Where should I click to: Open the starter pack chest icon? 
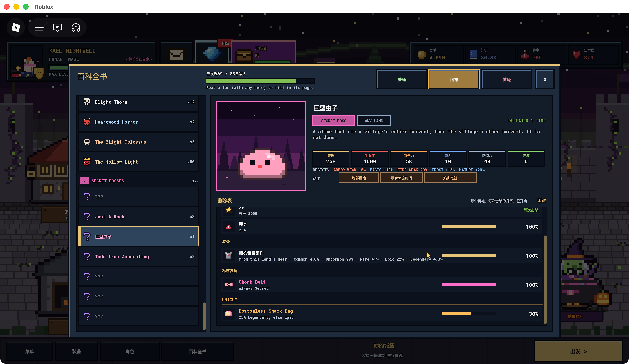point(244,55)
